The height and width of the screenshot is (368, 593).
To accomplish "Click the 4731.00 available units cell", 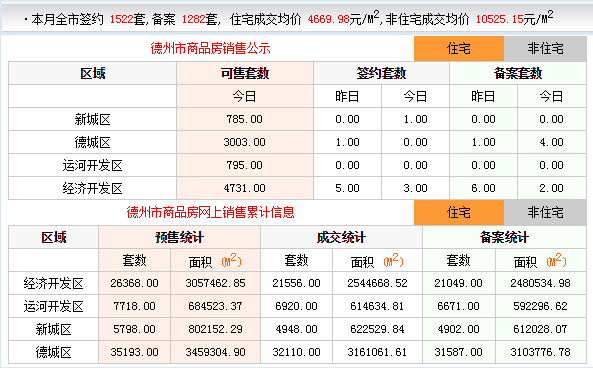I will click(245, 188).
